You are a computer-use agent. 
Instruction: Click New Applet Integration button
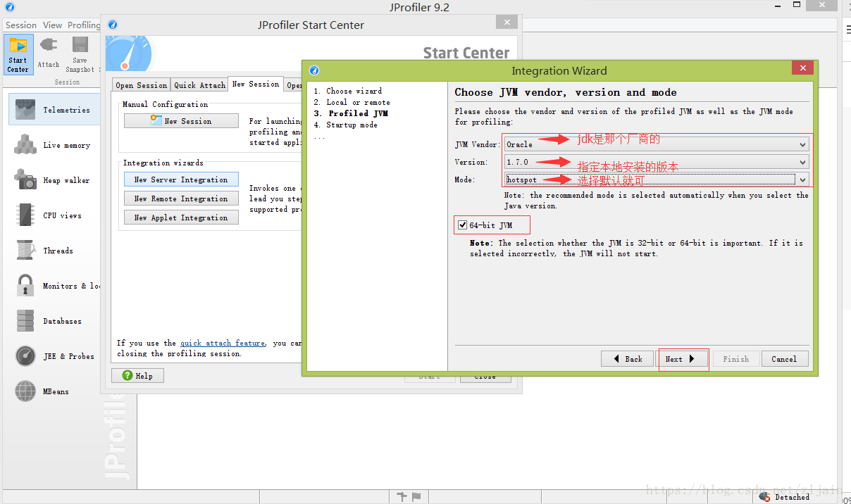pos(181,218)
